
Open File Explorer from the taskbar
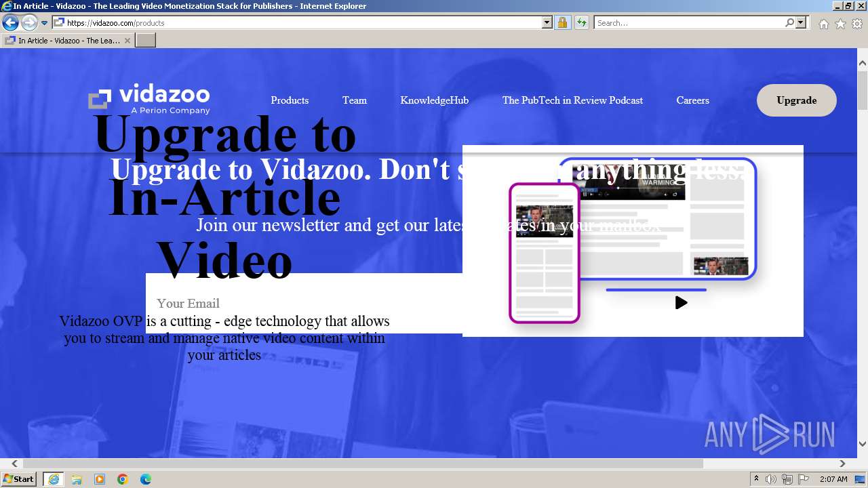(x=77, y=479)
